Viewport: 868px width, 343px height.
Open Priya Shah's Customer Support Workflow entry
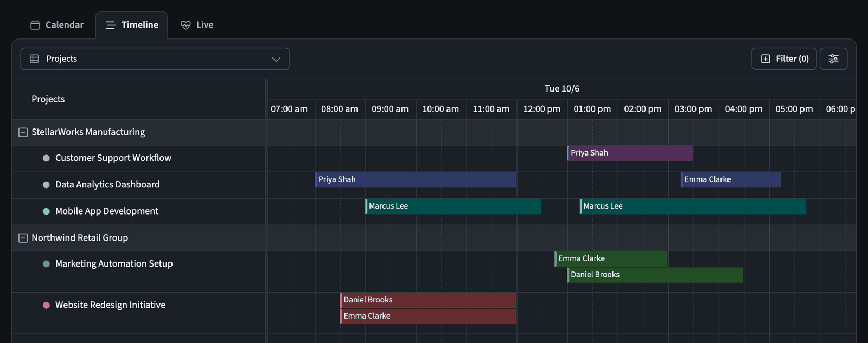[630, 153]
